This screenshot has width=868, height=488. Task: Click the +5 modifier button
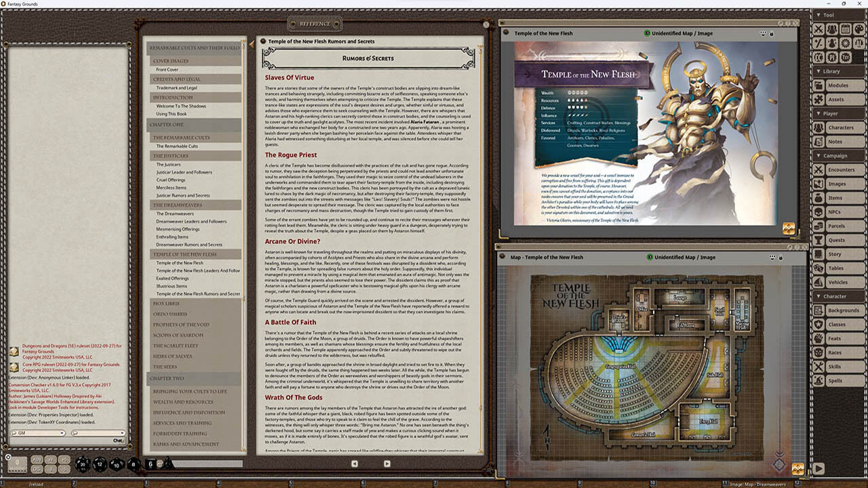click(64, 460)
